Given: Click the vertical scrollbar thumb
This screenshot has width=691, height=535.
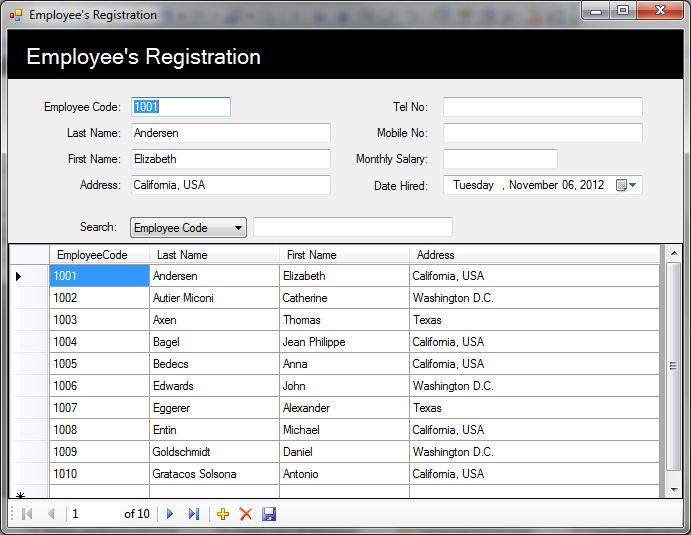Looking at the screenshot, I should [x=674, y=367].
